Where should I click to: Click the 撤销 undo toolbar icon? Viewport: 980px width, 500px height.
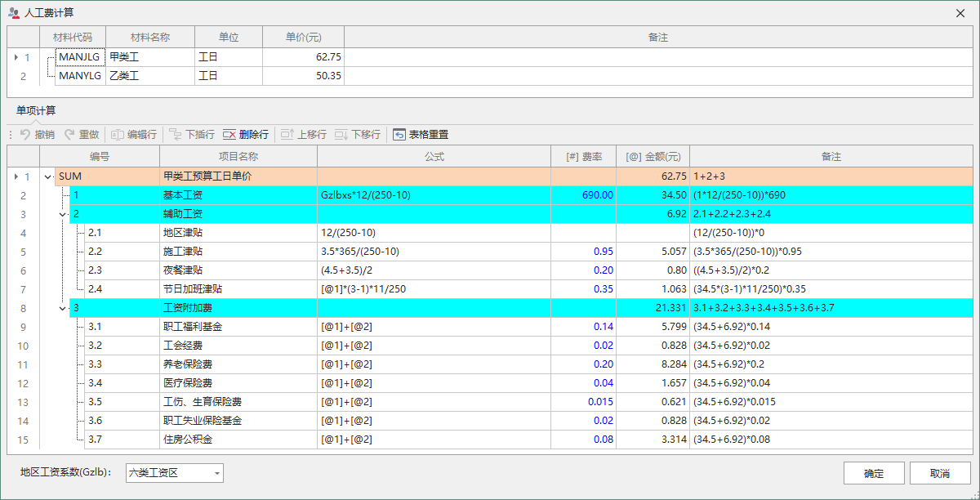click(25, 135)
